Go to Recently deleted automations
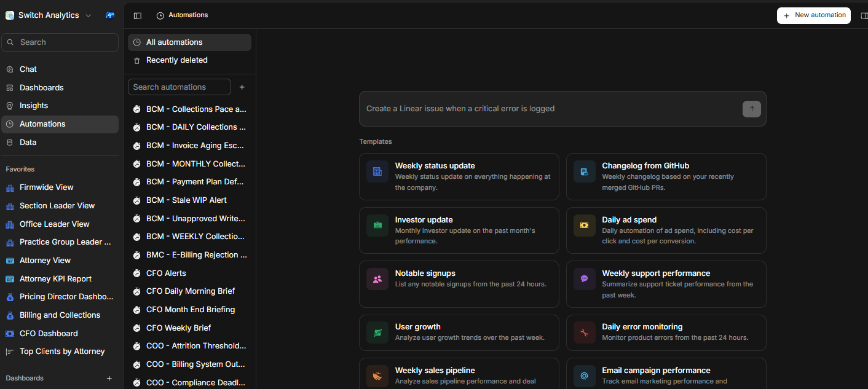 point(176,60)
